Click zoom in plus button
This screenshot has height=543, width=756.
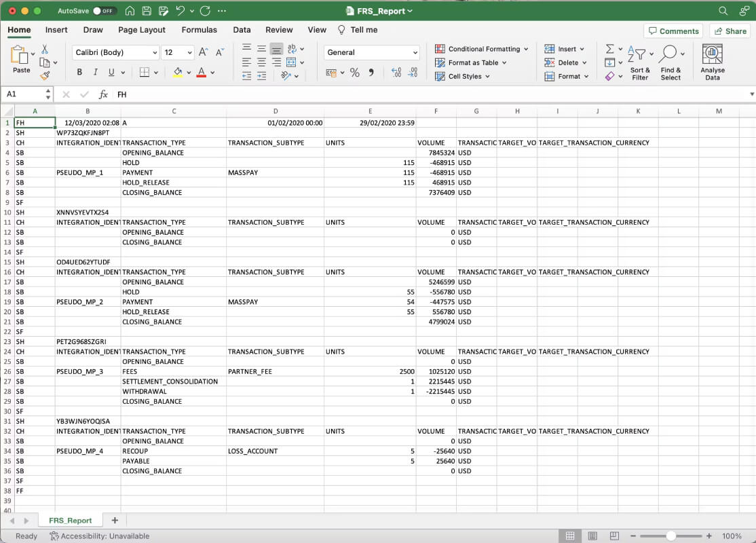point(708,536)
